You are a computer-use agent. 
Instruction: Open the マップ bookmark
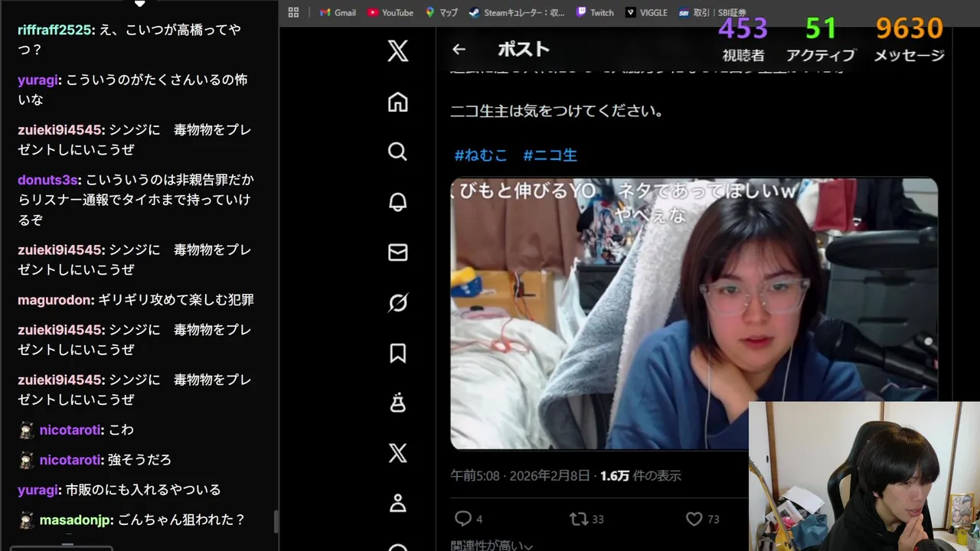pyautogui.click(x=441, y=12)
